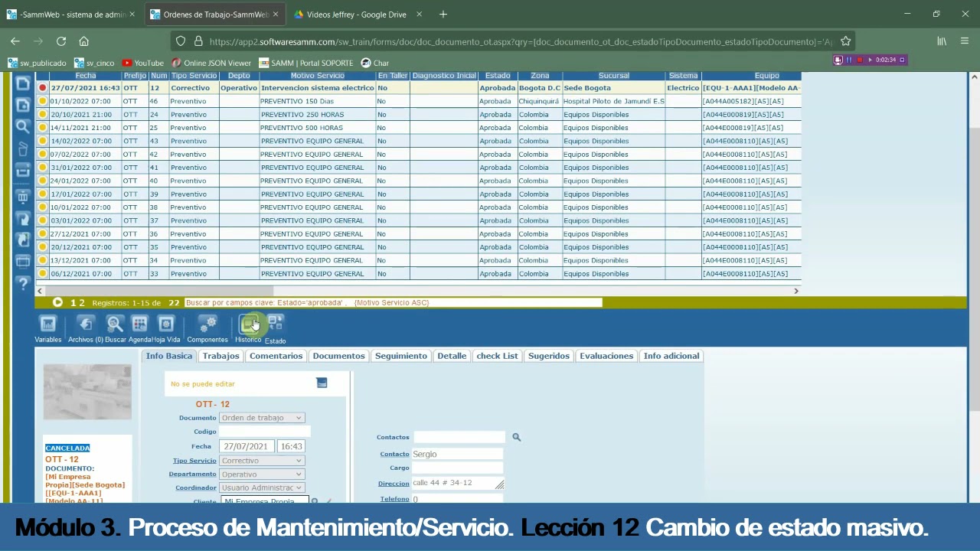
Task: Open the Documento dropdown 'Orden de trabajo'
Action: tap(262, 418)
